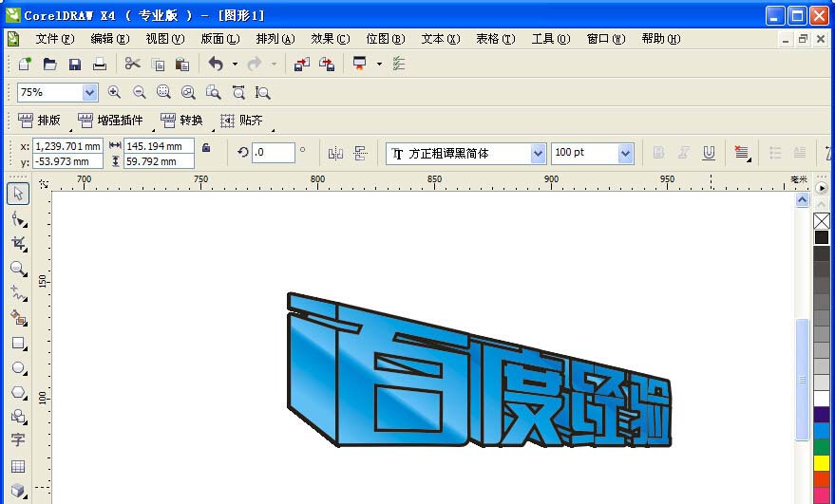Click the 转换 button
Screen dimensions: 835x504
pos(181,121)
